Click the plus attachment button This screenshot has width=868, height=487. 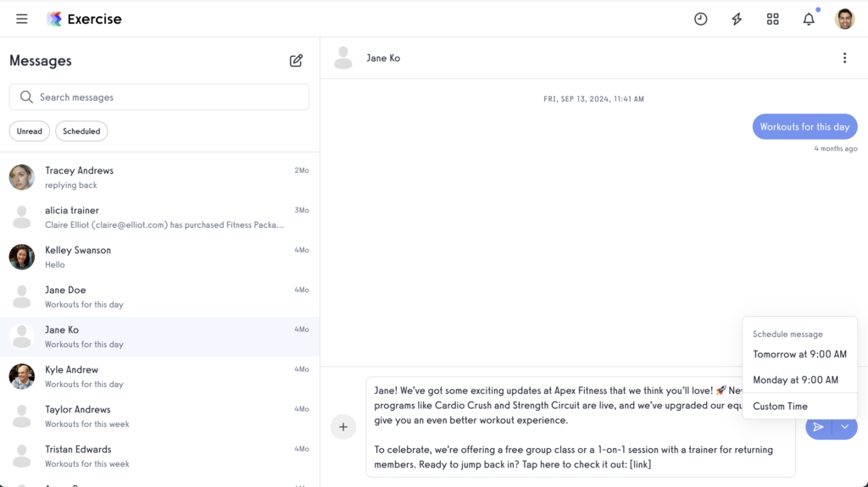[x=343, y=427]
